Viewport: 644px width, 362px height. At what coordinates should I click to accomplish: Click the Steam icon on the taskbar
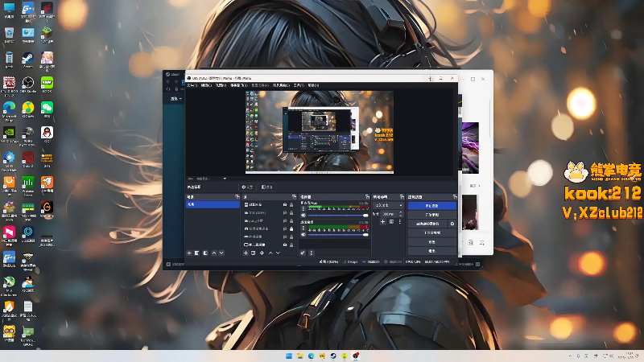click(333, 356)
